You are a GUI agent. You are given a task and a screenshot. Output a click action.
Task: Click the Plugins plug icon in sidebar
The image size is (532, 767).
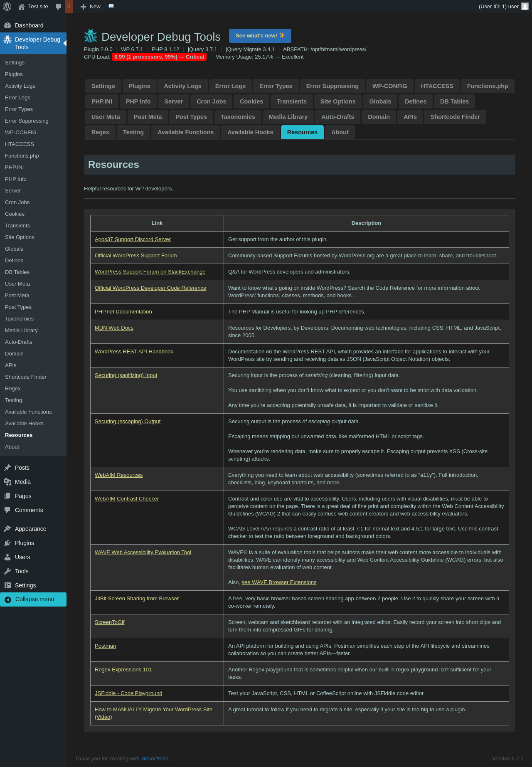[7, 543]
